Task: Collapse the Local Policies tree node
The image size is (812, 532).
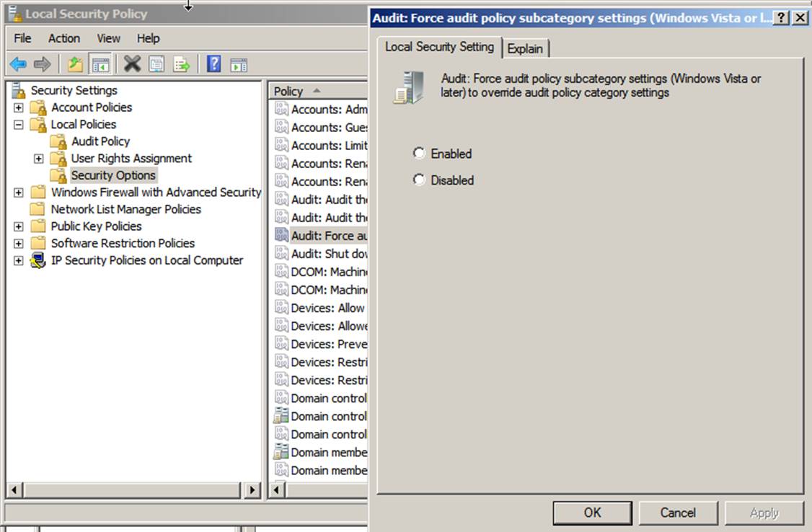Action: (x=19, y=125)
